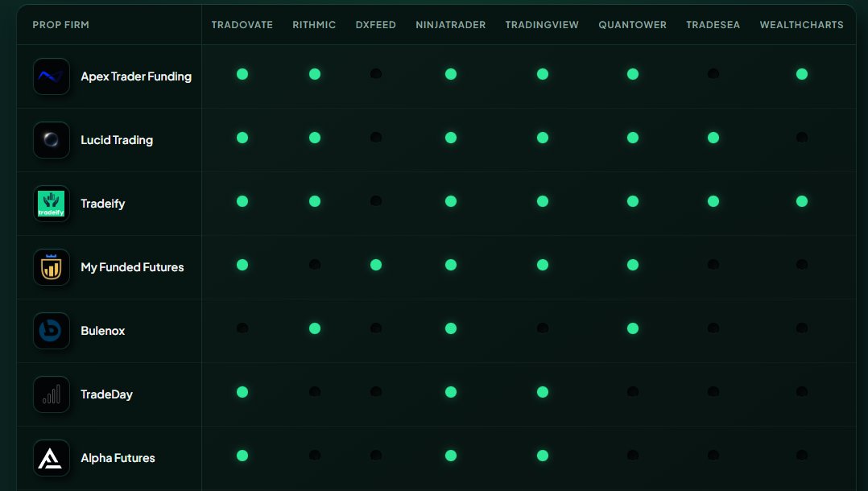
Task: Click Alpha Futures' green TradingView dot
Action: point(543,456)
